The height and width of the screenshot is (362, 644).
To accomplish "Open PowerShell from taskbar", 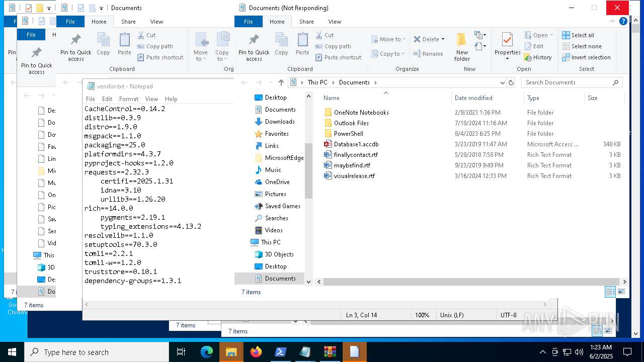I will (281, 352).
